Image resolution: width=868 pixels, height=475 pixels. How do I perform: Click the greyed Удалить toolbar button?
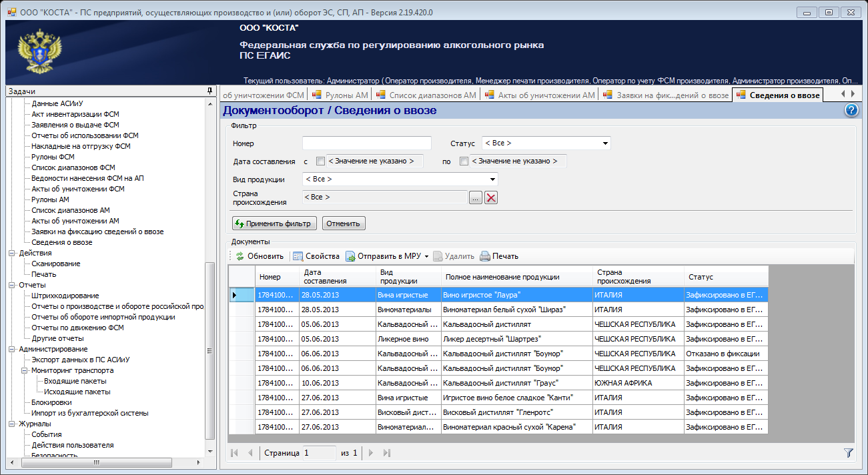pos(454,256)
